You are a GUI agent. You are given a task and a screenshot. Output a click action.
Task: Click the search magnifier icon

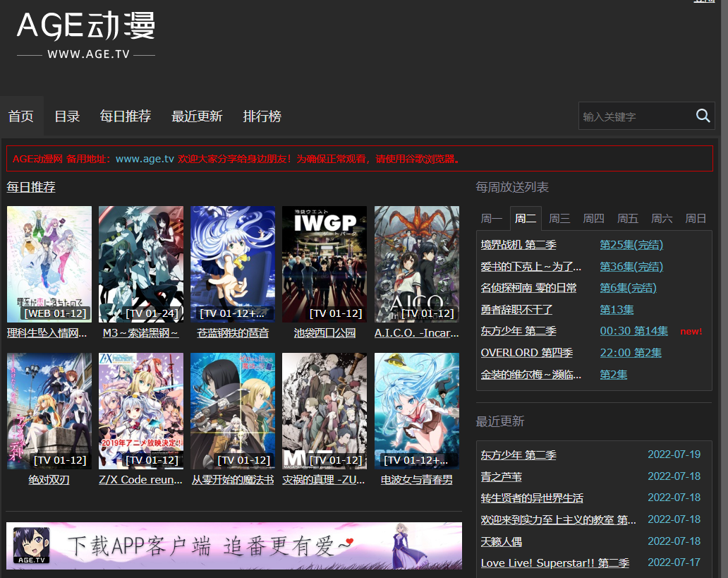coord(703,116)
